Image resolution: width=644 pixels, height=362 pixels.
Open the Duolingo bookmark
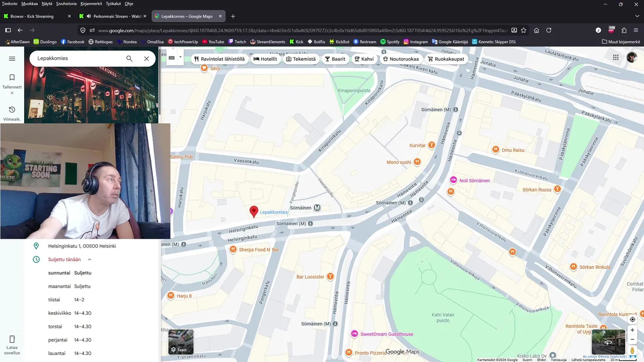[x=45, y=42]
